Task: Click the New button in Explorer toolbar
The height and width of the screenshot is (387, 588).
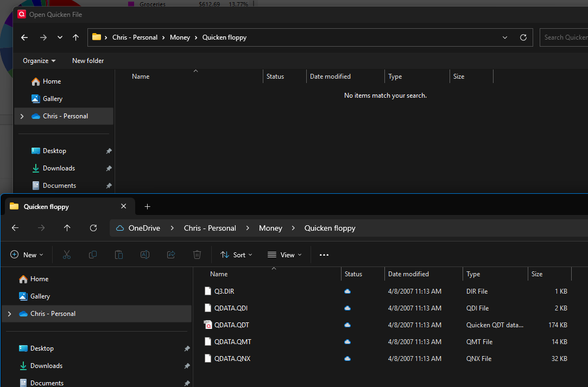Action: (x=27, y=255)
